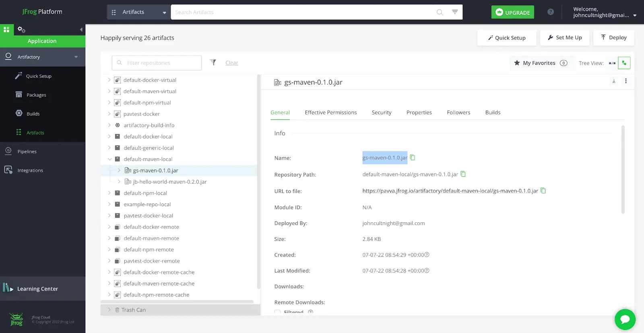Image resolution: width=644 pixels, height=333 pixels.
Task: Open the Administration gears icon
Action: (x=21, y=29)
